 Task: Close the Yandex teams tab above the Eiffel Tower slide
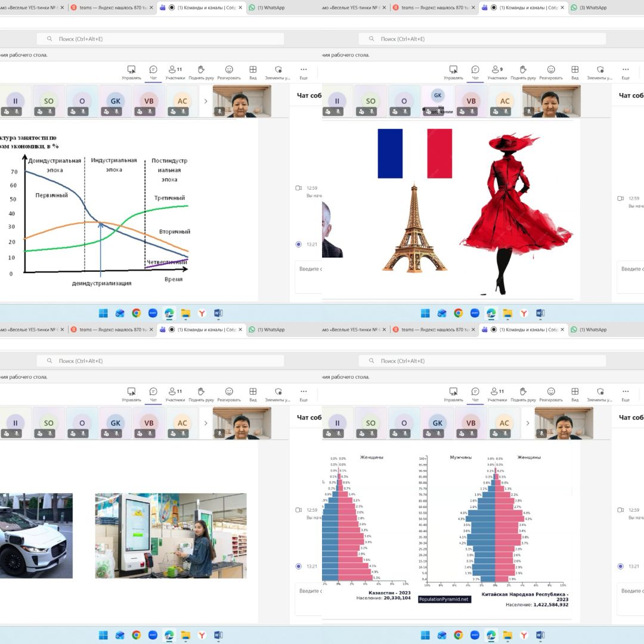coord(473,7)
